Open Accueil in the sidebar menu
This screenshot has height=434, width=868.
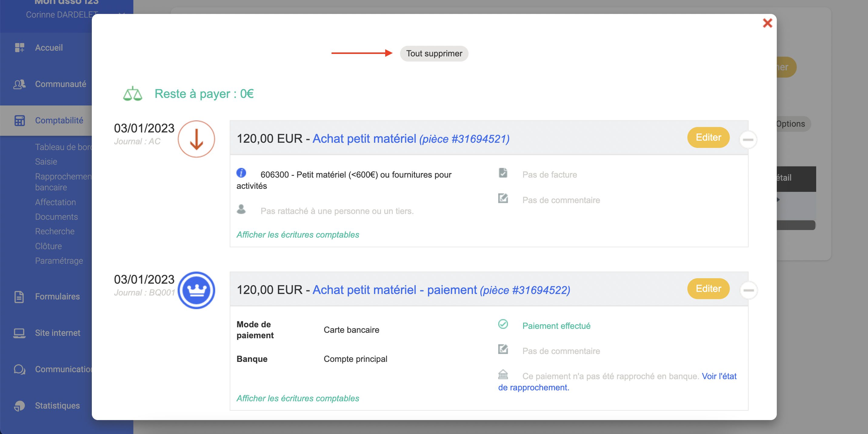coord(49,48)
